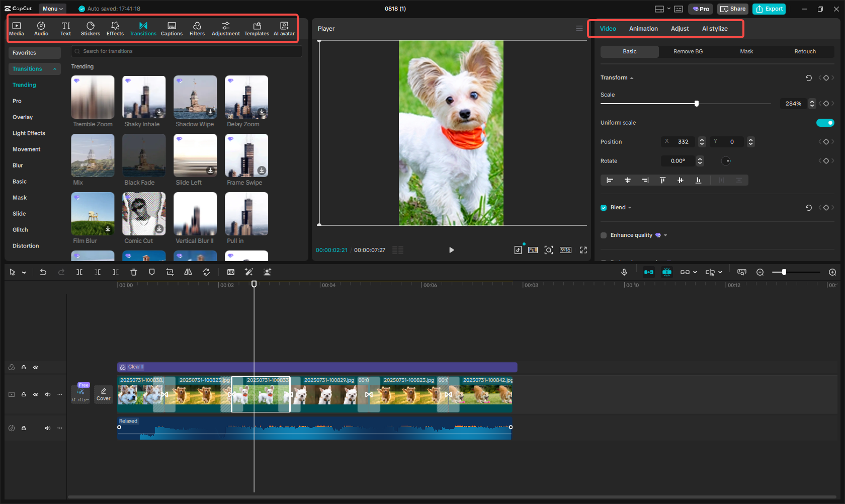
Task: Open the Text panel
Action: coord(66,29)
